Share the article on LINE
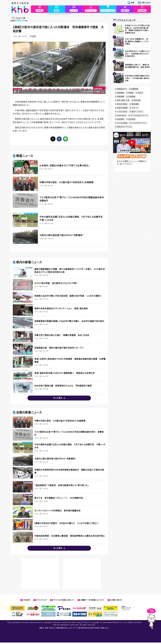Image resolution: width=161 pixels, height=644 pixels. pos(65,139)
